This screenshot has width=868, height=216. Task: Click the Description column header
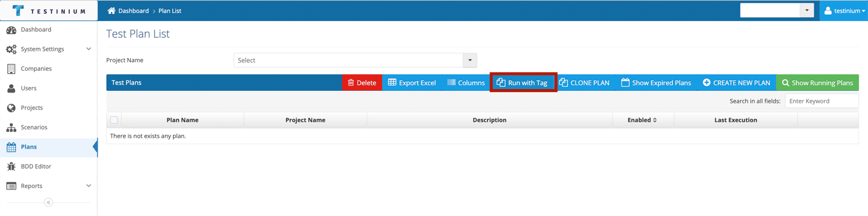pyautogui.click(x=489, y=120)
